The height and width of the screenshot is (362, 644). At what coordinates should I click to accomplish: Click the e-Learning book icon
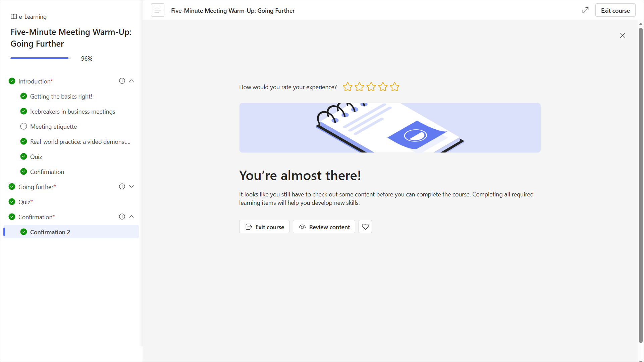(x=14, y=16)
